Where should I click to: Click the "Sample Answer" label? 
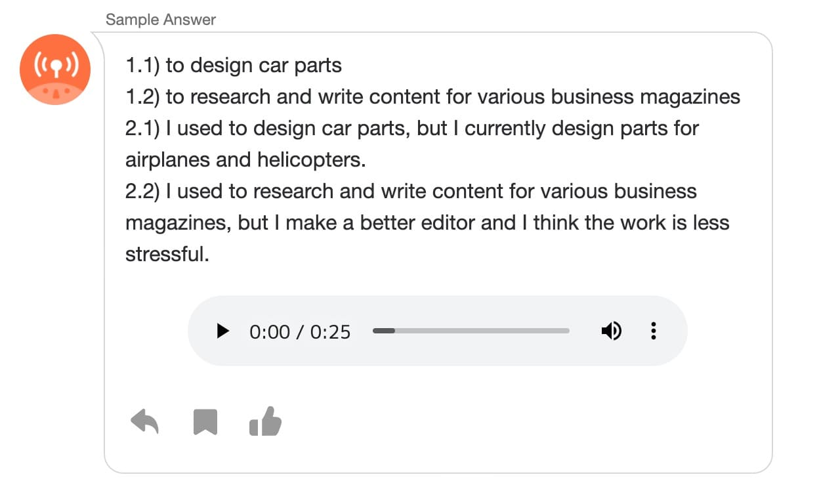click(x=161, y=20)
